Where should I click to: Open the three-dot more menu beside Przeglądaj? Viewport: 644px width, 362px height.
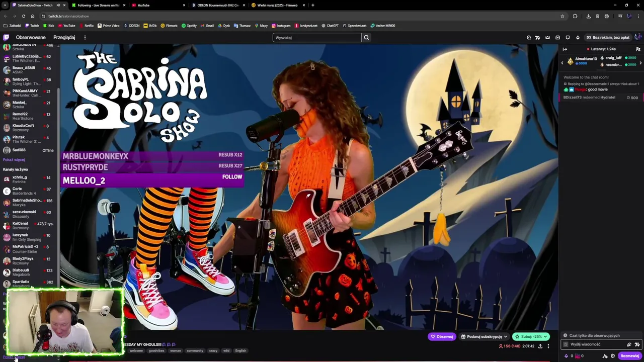coord(85,37)
